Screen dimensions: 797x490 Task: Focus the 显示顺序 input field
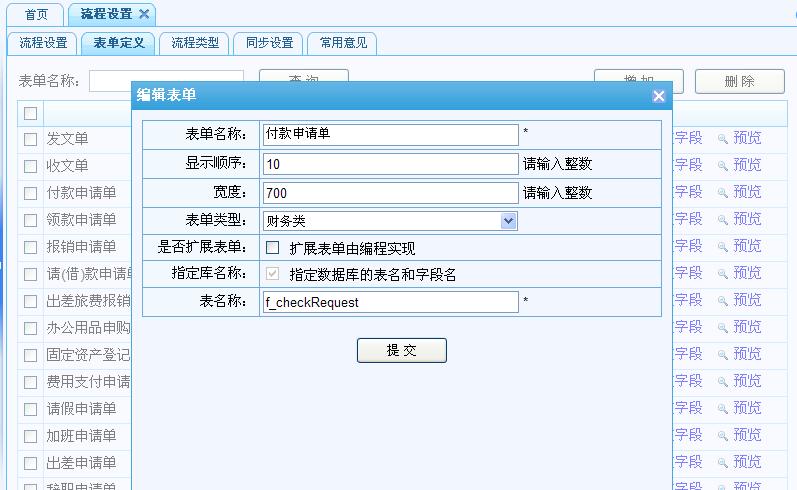(x=390, y=164)
